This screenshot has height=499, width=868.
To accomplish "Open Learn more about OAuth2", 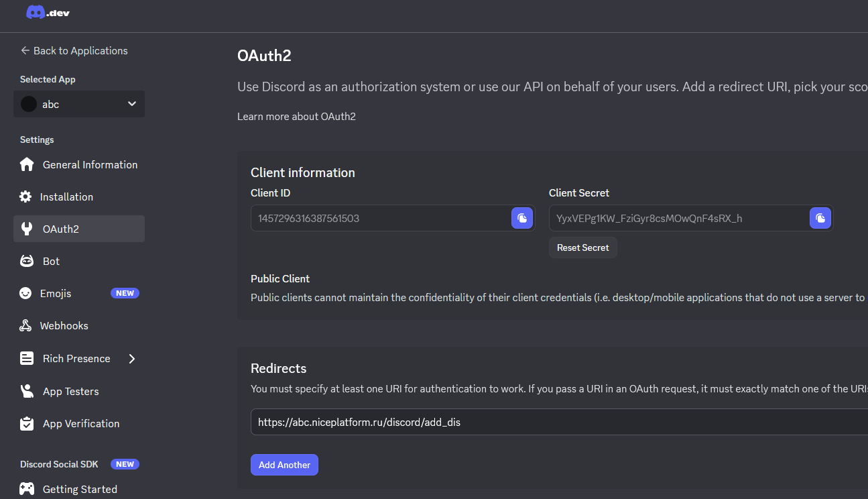I will (296, 116).
